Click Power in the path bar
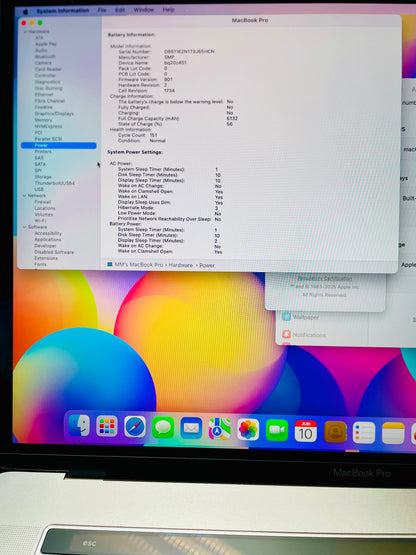416x555 pixels. pos(207,265)
